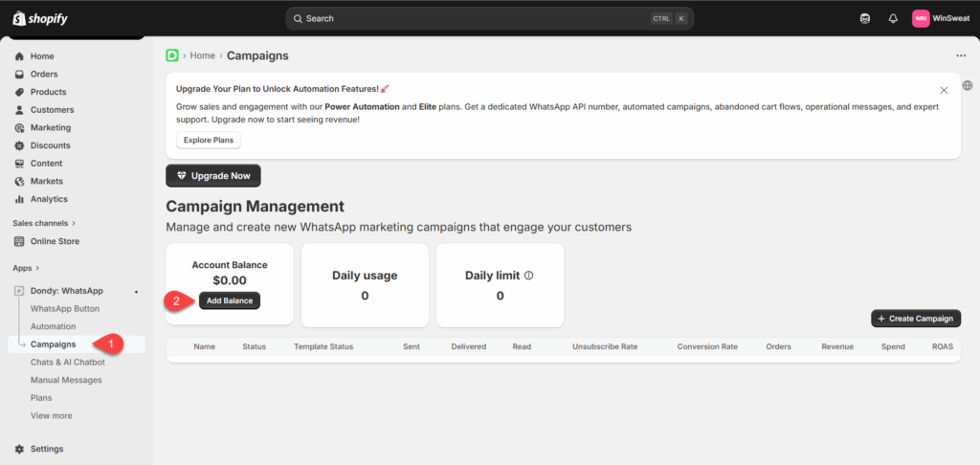
Task: Dismiss the upgrade plan banner
Action: click(944, 90)
